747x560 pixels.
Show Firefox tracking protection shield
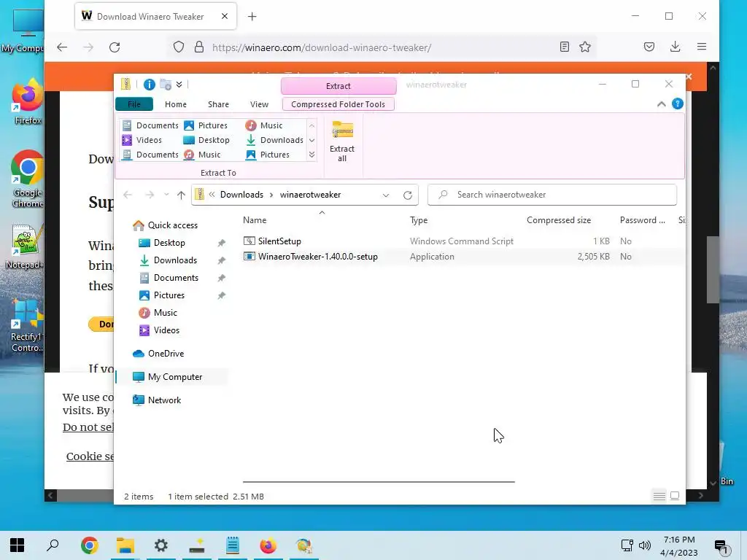179,47
